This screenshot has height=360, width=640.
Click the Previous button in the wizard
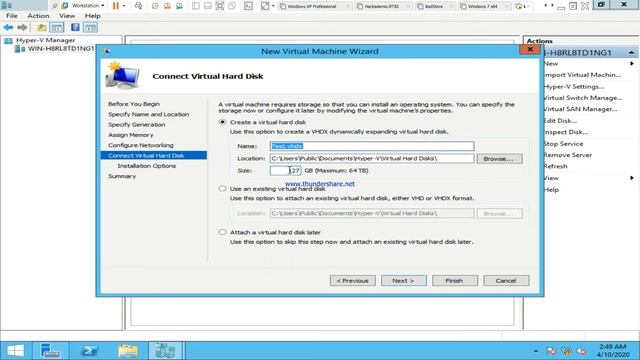coord(353,280)
